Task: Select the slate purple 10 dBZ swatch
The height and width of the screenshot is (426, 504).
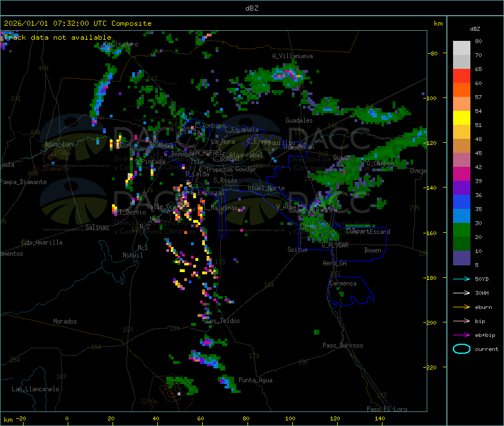Action: coord(461,258)
